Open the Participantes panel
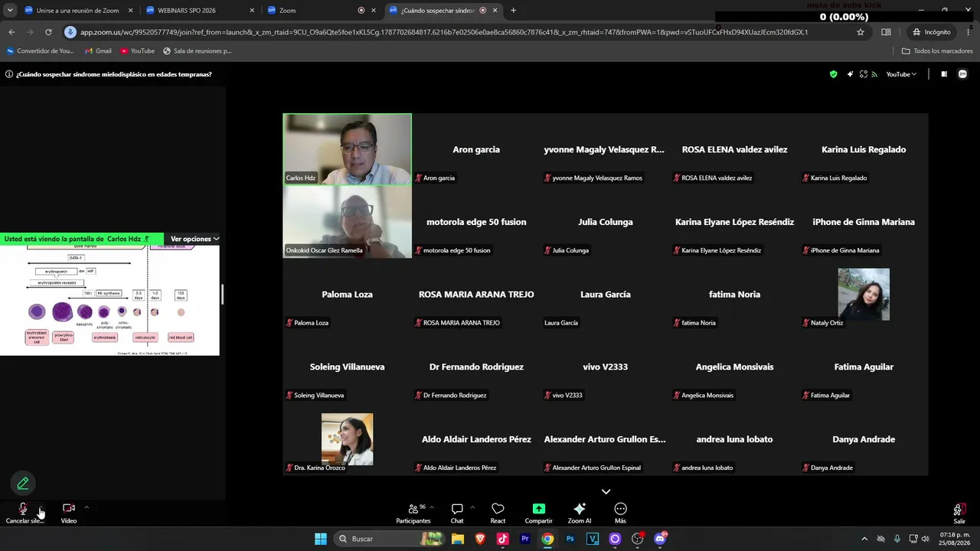 [x=413, y=513]
